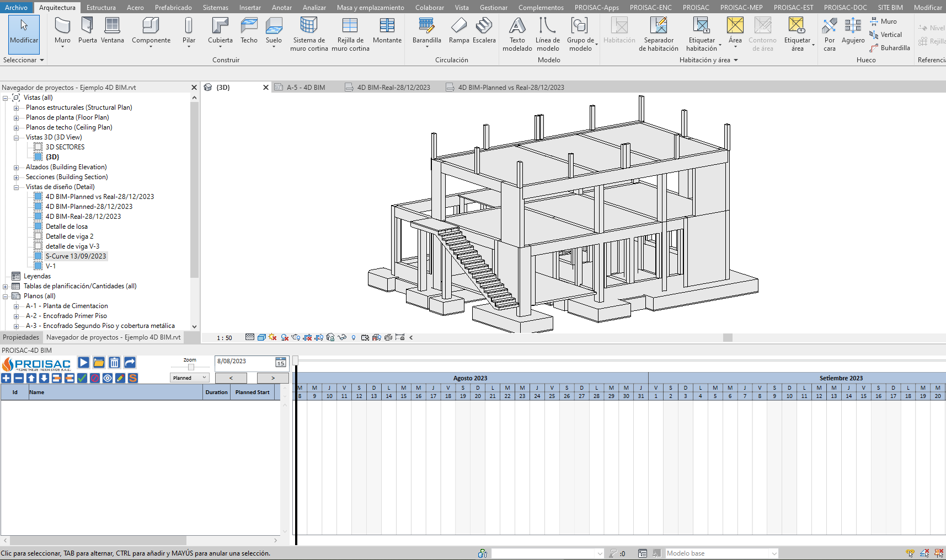946x560 pixels.
Task: Toggle sun path in view control bar
Action: pyautogui.click(x=272, y=337)
